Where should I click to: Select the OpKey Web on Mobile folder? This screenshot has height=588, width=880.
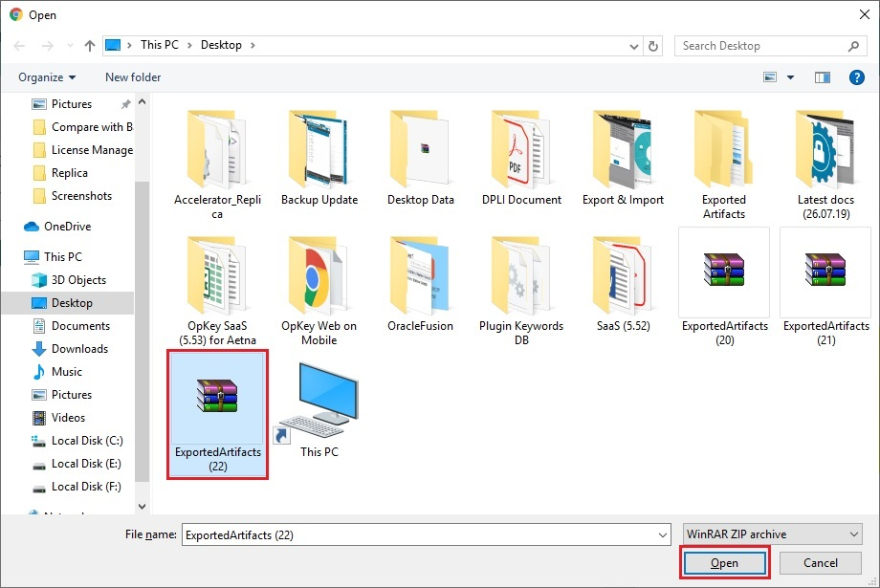[x=319, y=289]
